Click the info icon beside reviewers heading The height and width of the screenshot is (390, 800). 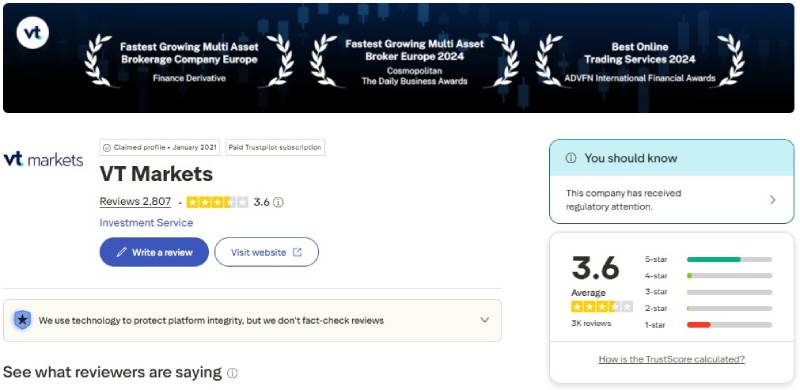click(x=232, y=373)
